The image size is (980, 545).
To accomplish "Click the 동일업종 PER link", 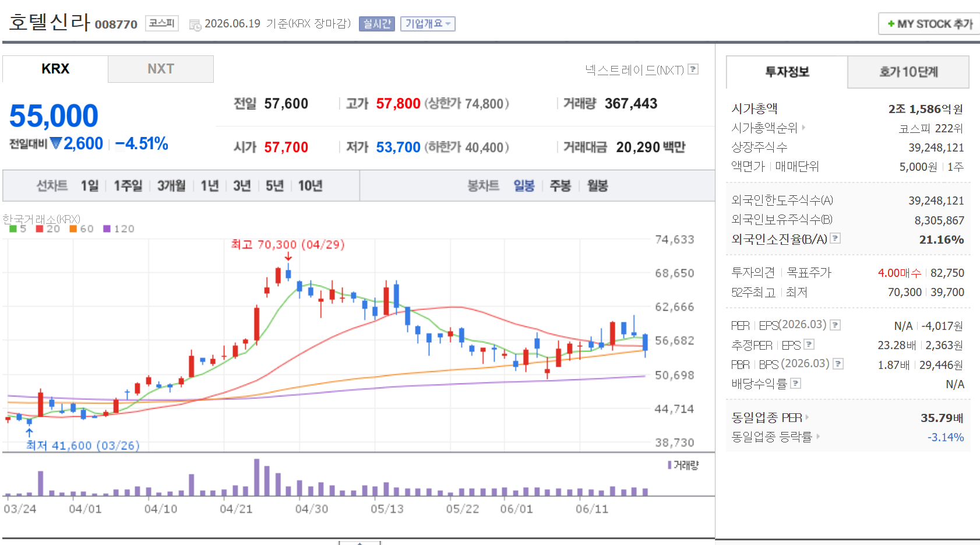I will 767,417.
